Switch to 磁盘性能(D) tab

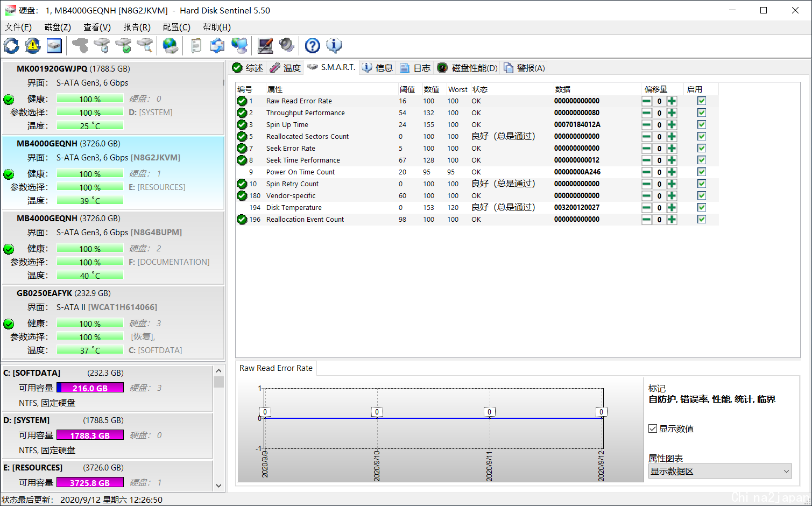(468, 68)
